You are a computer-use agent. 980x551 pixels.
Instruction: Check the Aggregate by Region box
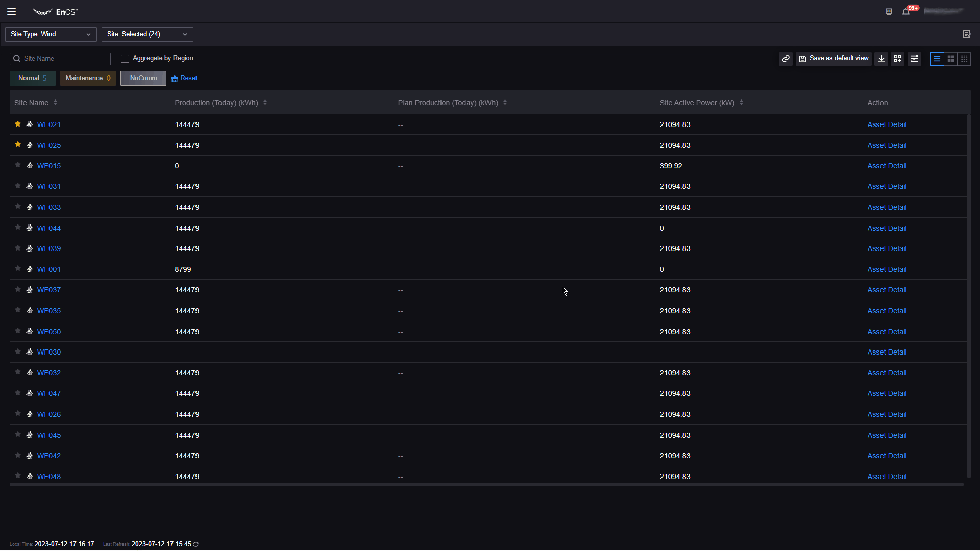pyautogui.click(x=125, y=59)
